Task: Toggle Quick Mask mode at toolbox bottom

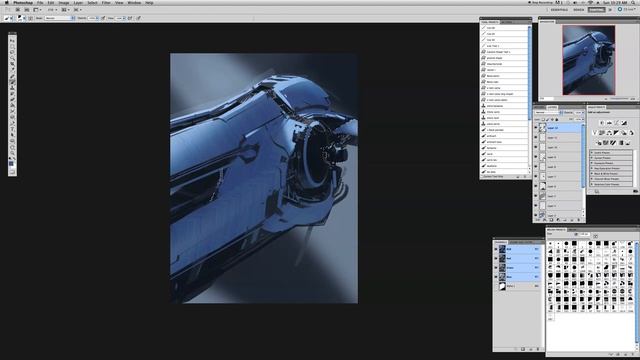Action: coord(12,172)
